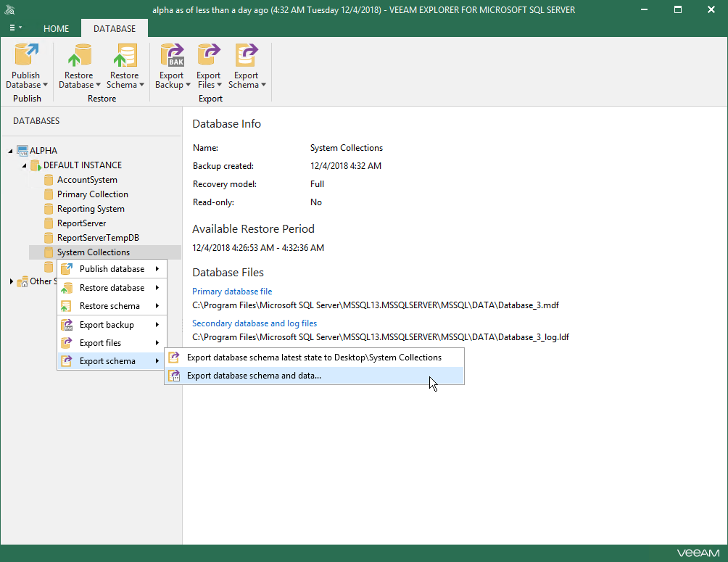Select Export backup in context menu
This screenshot has height=562, width=728.
[x=111, y=325]
